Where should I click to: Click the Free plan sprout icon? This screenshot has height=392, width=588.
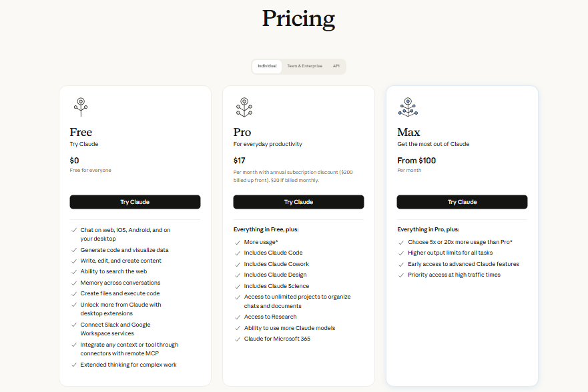click(x=81, y=107)
